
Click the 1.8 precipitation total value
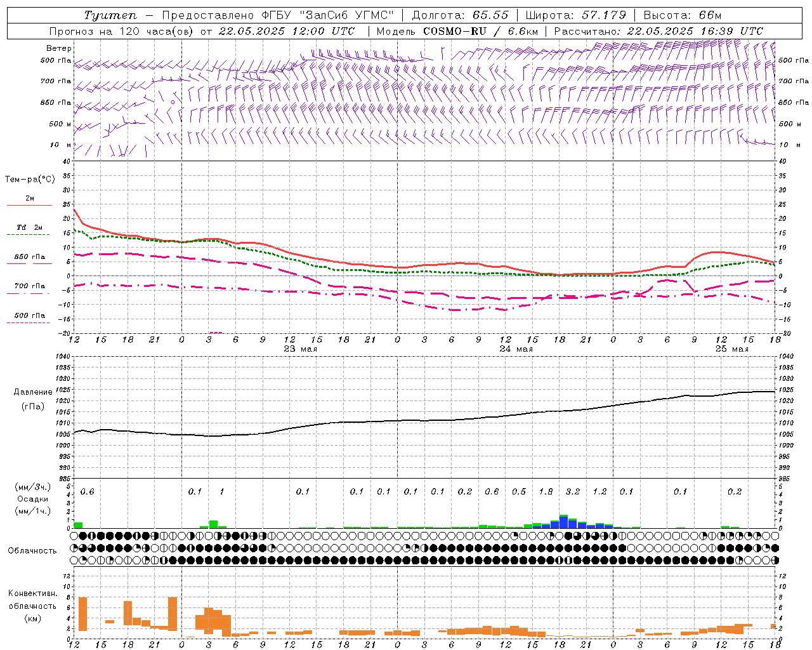point(546,491)
